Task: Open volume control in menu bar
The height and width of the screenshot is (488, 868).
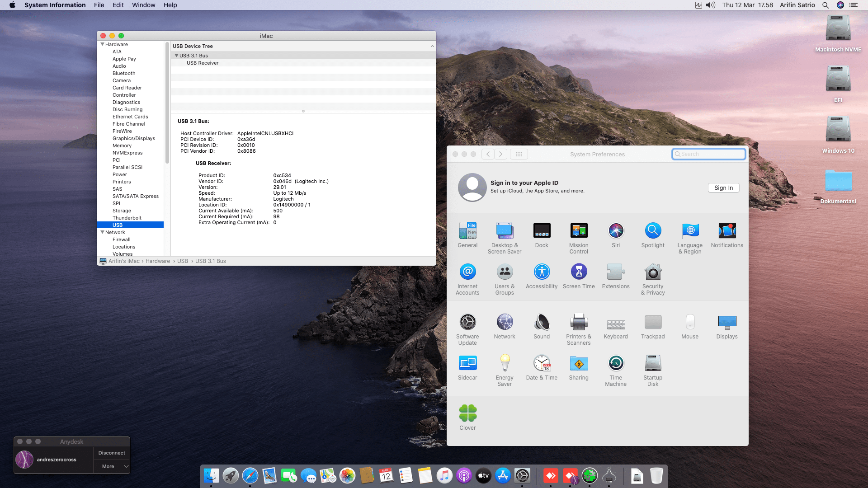Action: (711, 5)
